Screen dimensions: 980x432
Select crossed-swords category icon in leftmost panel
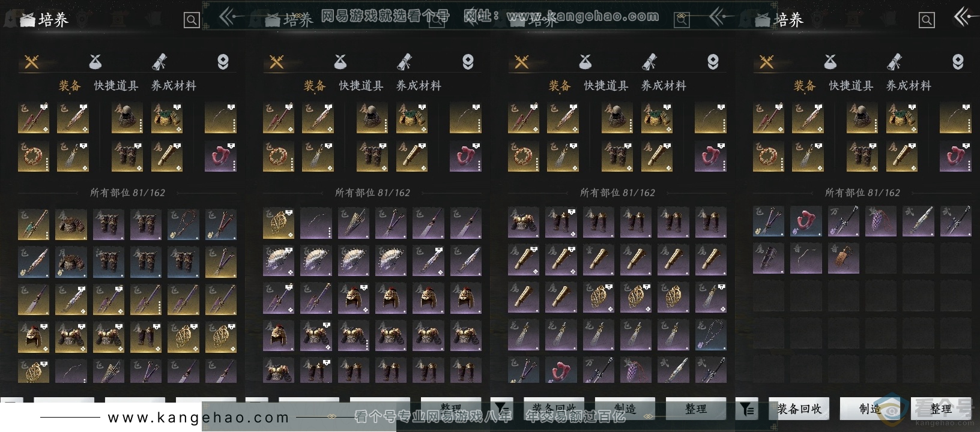click(31, 62)
